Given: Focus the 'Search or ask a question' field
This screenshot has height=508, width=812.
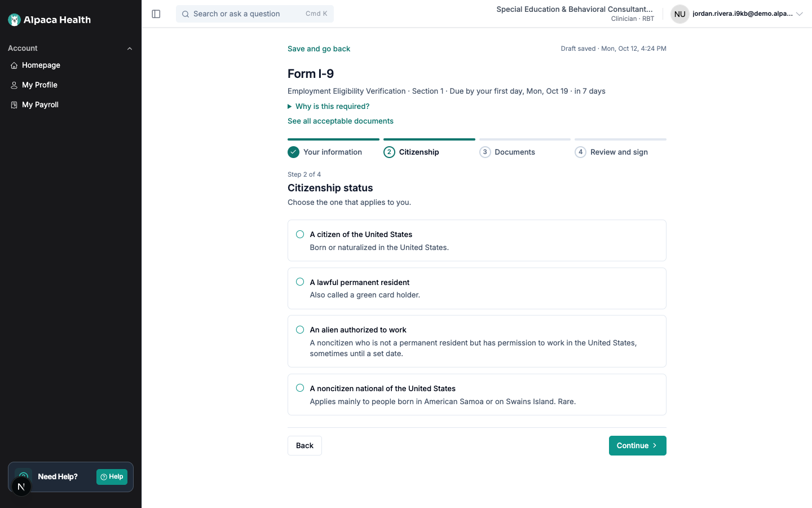Looking at the screenshot, I should point(255,14).
